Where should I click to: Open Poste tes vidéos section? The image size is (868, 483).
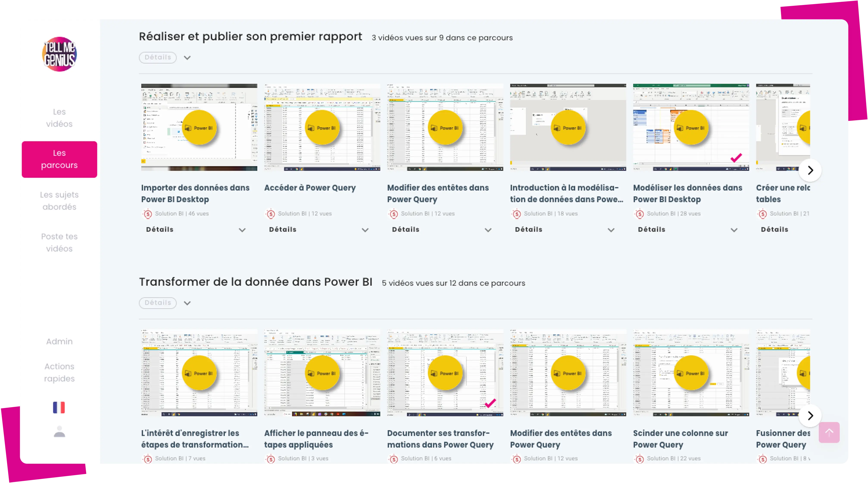59,242
